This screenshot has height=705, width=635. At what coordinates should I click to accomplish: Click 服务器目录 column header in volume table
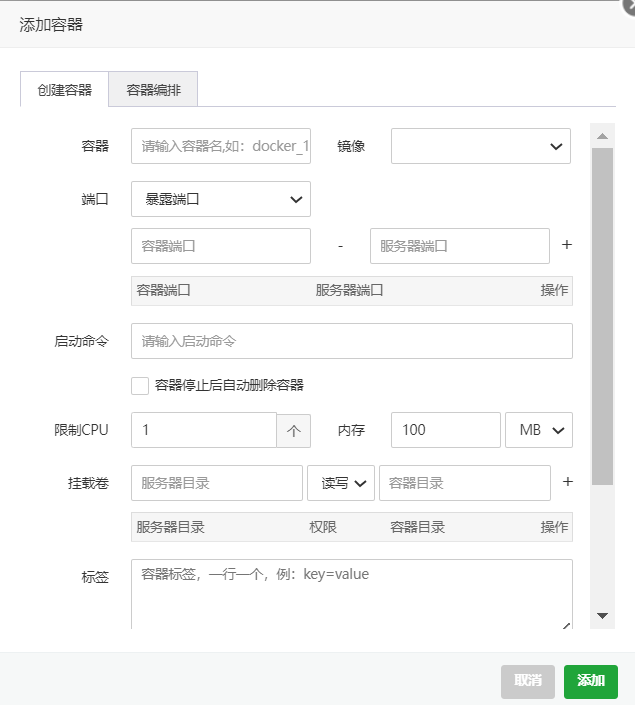pos(170,527)
